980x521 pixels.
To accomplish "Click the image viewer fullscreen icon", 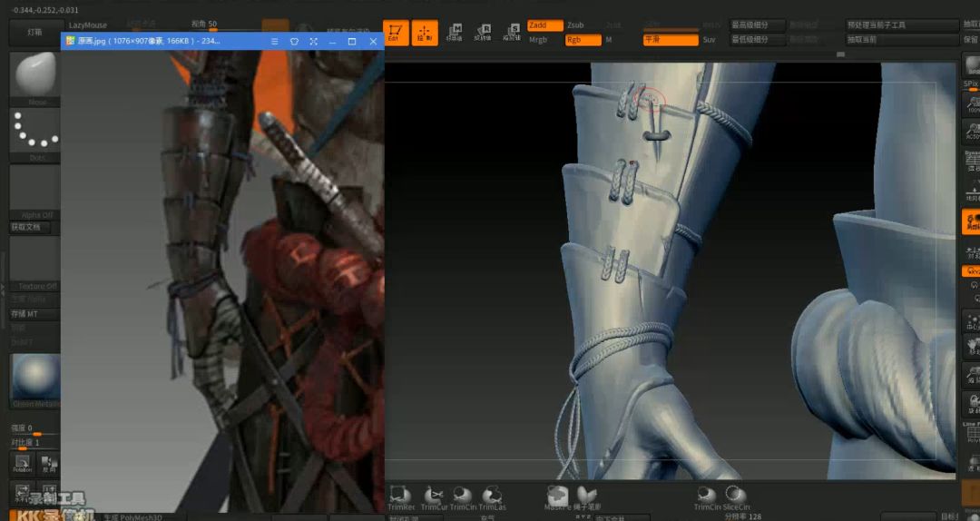I will 313,41.
